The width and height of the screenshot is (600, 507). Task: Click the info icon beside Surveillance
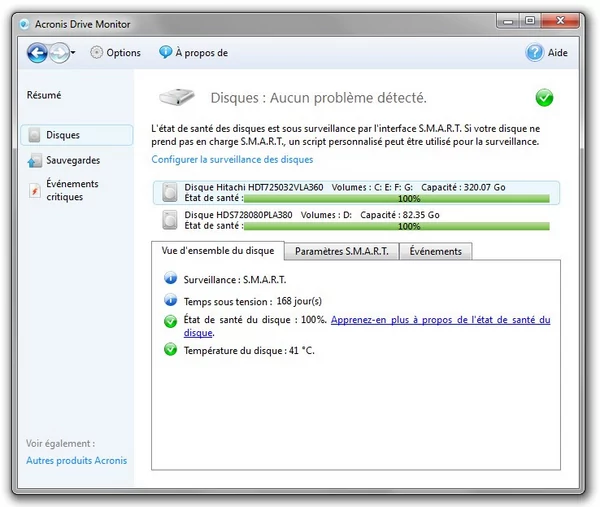click(170, 278)
